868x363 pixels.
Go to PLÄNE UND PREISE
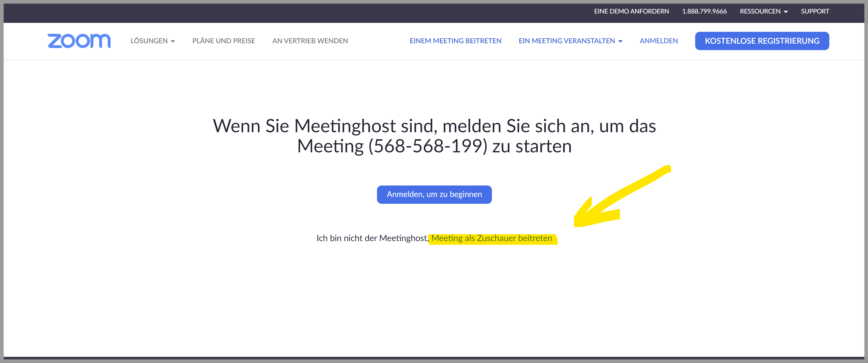223,41
